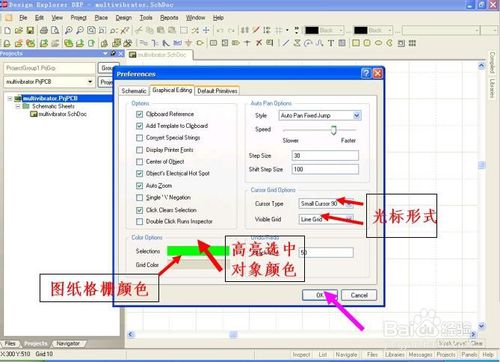Image resolution: width=500 pixels, height=362 pixels.
Task: Click the Copy icon in toolbar
Action: (x=150, y=31)
